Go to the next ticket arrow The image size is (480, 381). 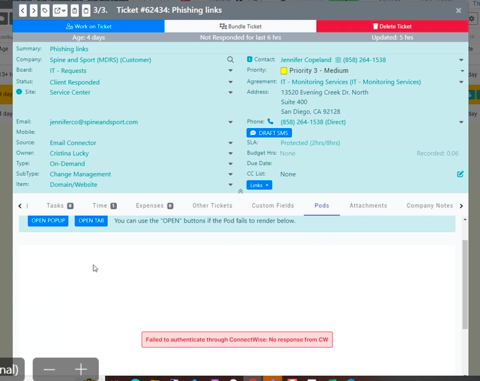(34, 11)
